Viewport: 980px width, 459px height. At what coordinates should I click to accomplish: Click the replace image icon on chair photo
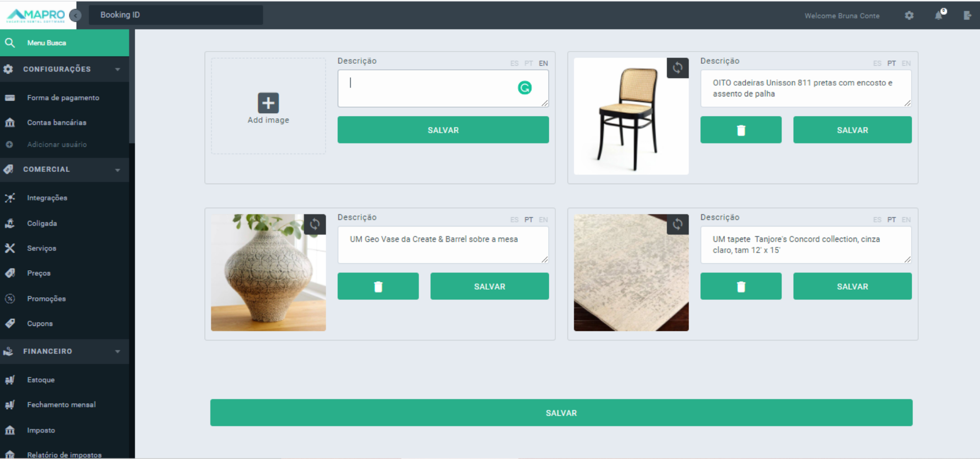pos(677,68)
